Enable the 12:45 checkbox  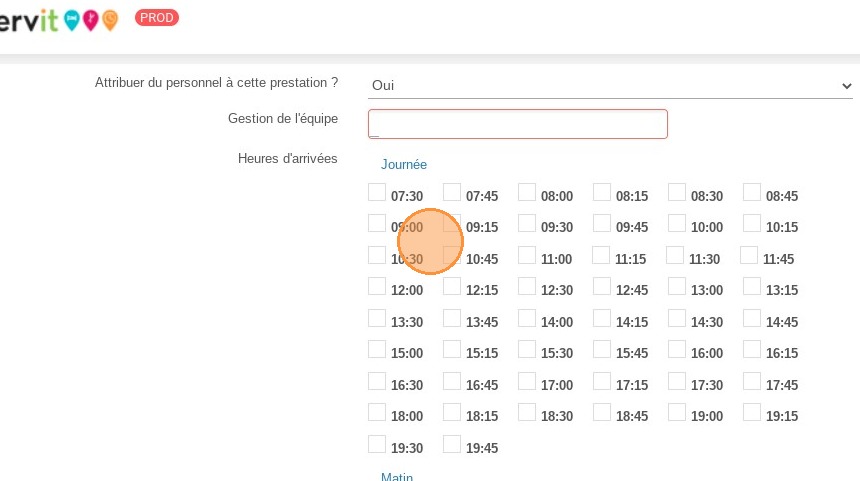602,286
